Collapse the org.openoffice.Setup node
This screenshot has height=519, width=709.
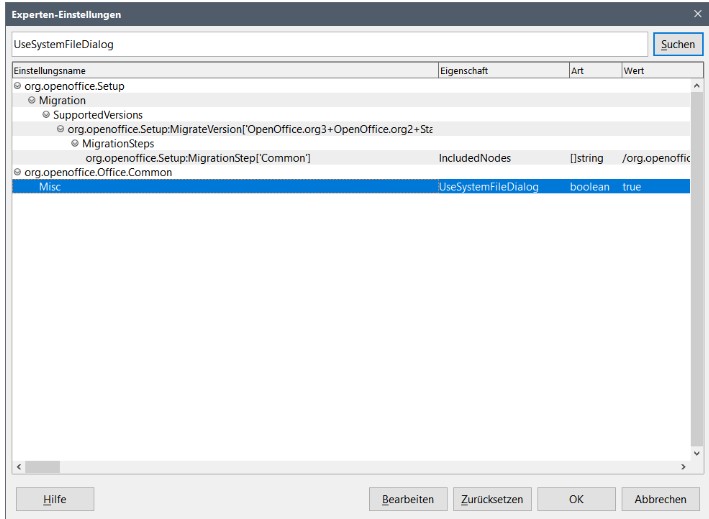[17, 86]
